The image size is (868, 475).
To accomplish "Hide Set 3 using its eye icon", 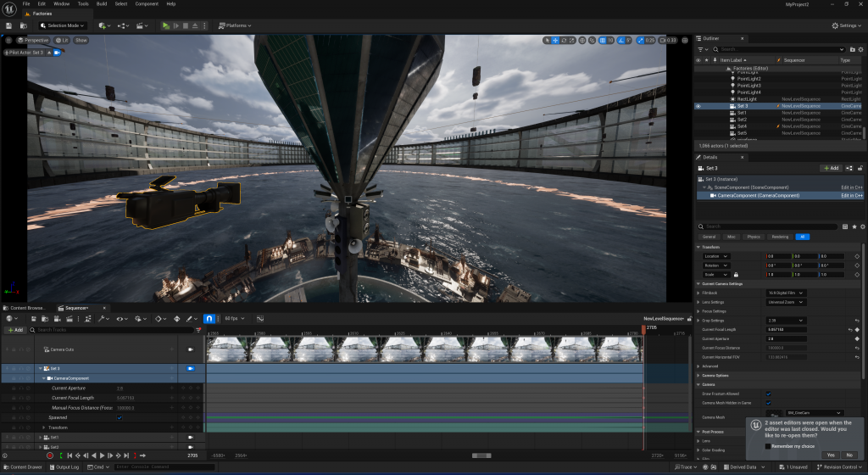I will click(x=698, y=106).
